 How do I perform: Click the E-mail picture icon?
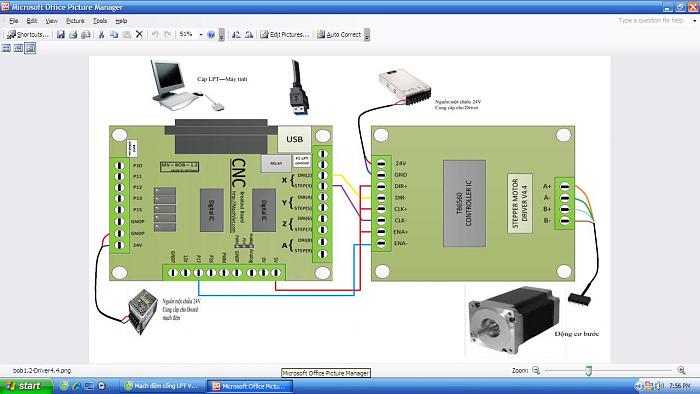tap(86, 34)
